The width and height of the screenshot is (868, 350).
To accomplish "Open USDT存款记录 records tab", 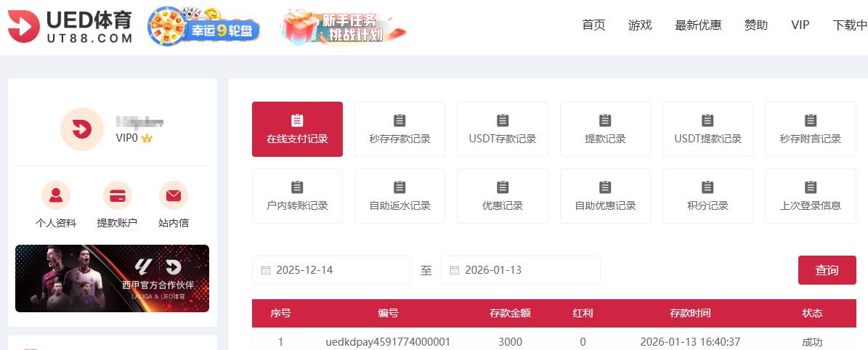I will click(503, 129).
